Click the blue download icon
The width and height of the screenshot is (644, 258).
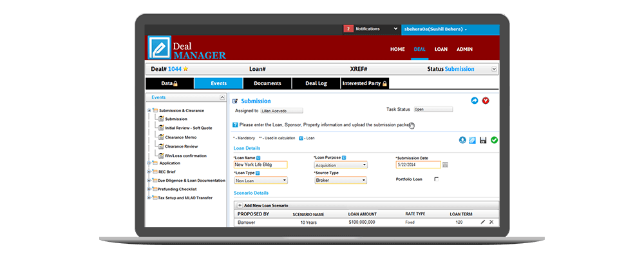462,141
